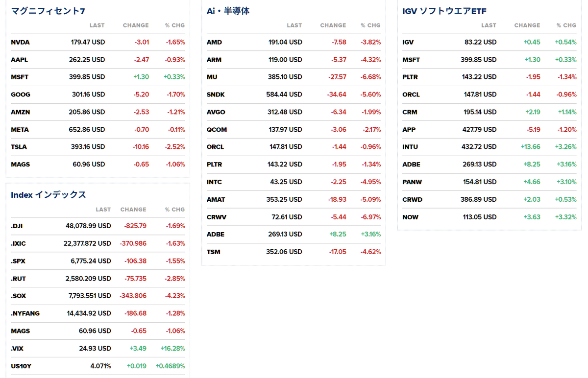Click the NOW ticker symbol
The width and height of the screenshot is (588, 378).
point(410,217)
